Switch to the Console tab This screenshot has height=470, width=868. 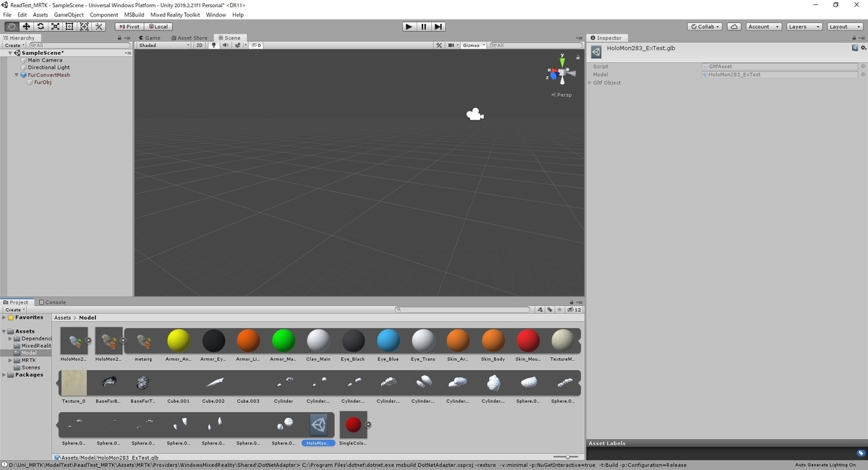click(x=52, y=302)
